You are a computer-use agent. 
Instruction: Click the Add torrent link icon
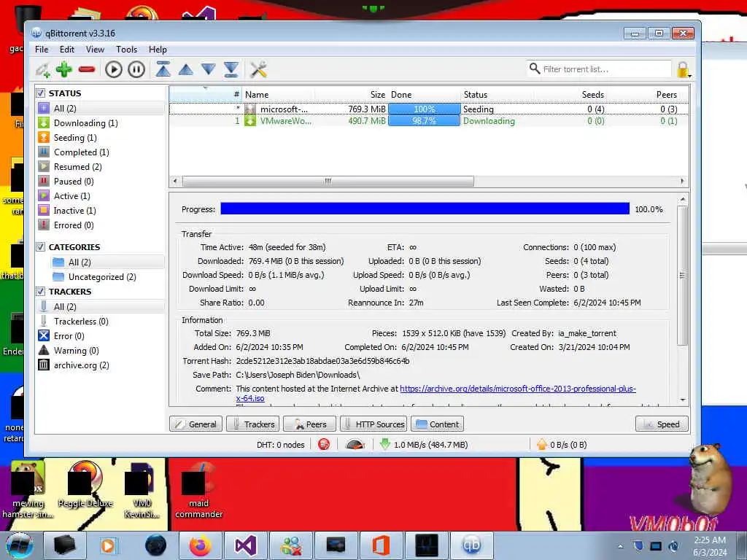click(42, 69)
